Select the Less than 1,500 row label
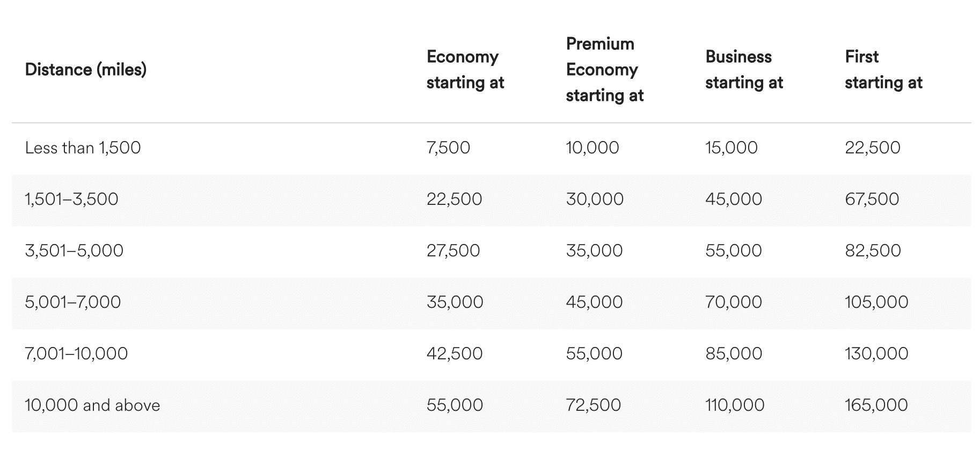 pos(83,148)
